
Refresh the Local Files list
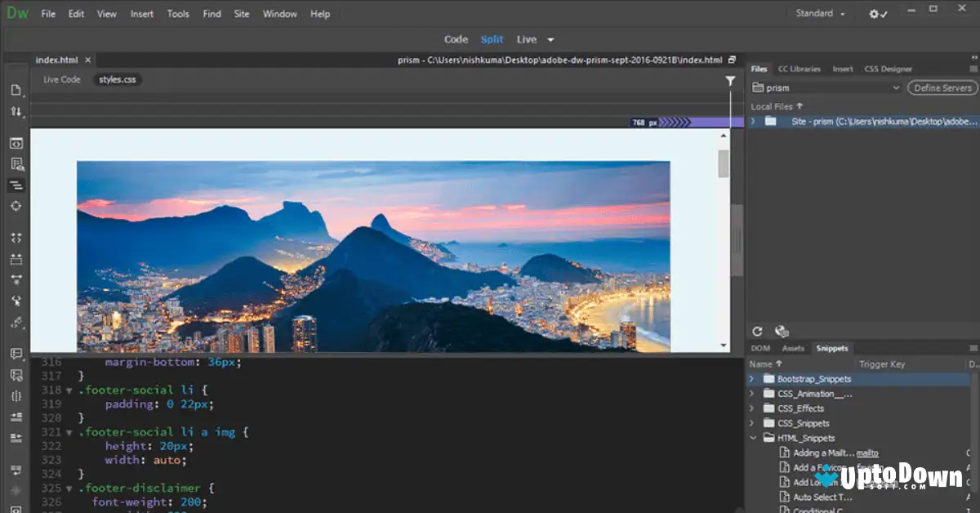pos(757,331)
